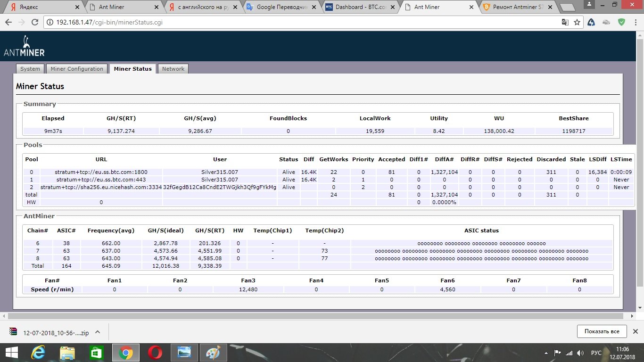Screen dimensions: 644x362
Task: Open the Network tab
Action: point(173,69)
